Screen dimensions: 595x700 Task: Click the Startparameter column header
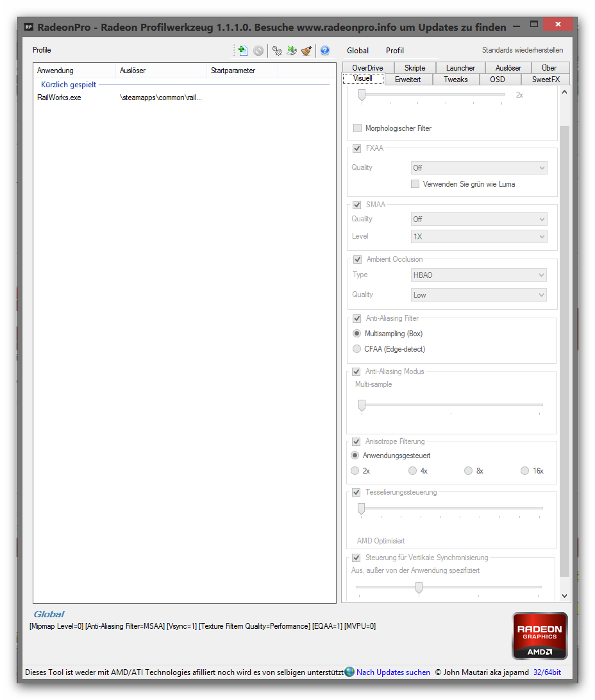tap(242, 71)
